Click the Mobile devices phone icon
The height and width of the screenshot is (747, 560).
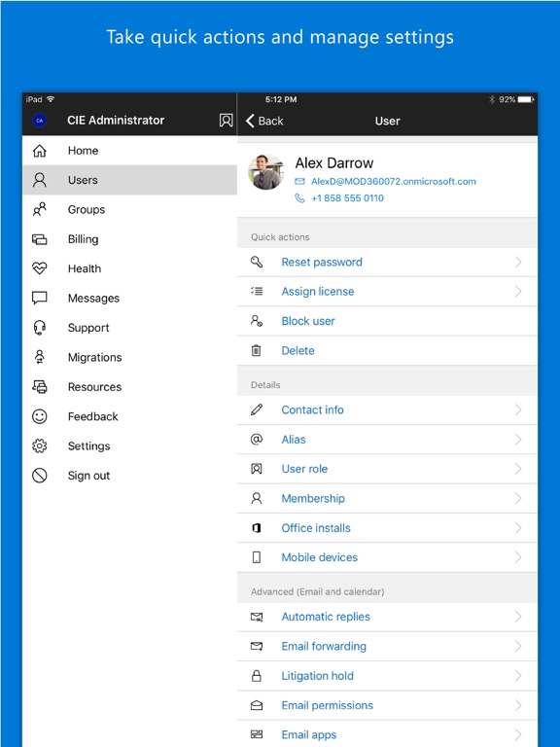(x=257, y=557)
